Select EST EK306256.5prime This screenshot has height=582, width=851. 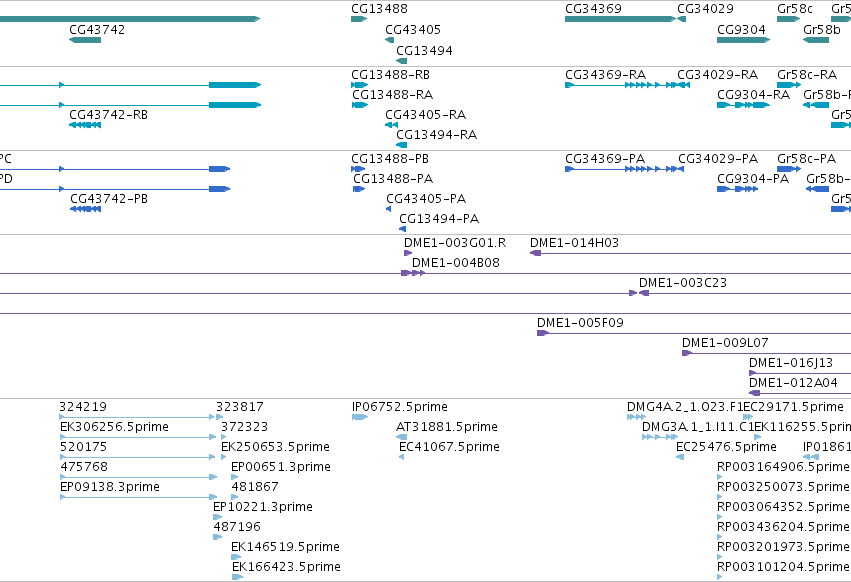[x=138, y=437]
